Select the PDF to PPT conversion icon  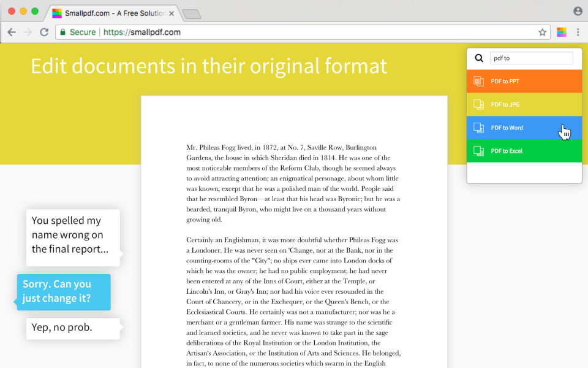pyautogui.click(x=478, y=81)
